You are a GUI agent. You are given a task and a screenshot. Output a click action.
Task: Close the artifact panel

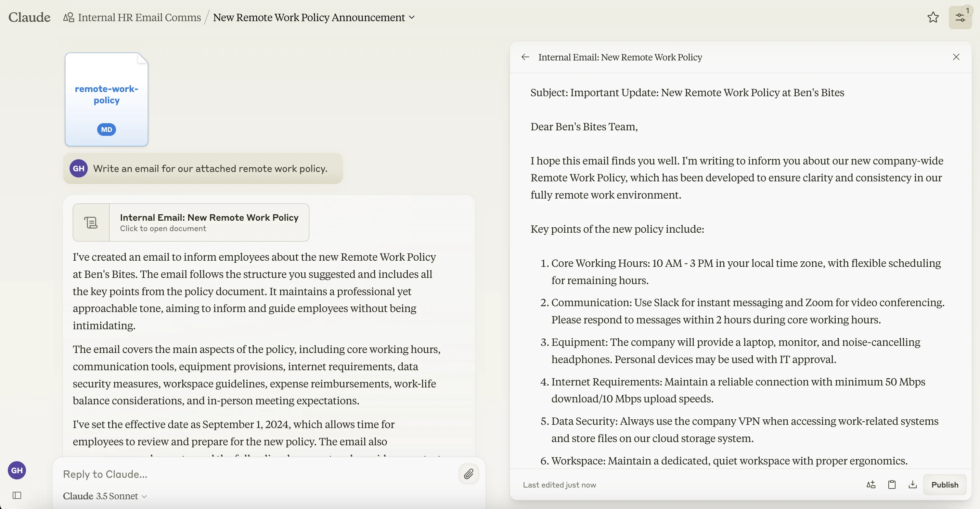pos(956,57)
